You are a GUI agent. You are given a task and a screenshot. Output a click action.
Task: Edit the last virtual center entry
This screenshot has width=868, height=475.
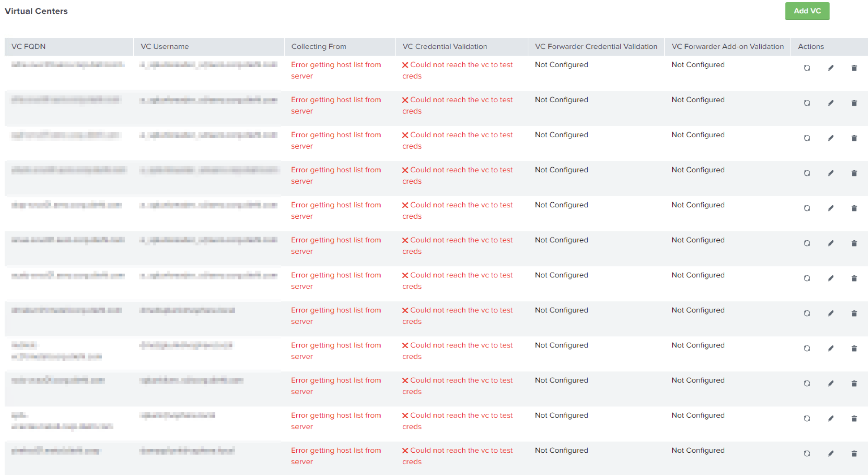tap(831, 453)
